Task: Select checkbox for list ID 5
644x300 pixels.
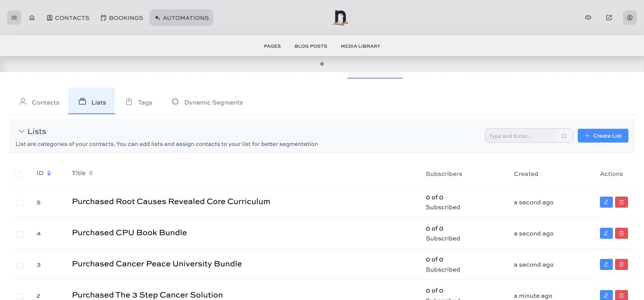Action: 20,203
